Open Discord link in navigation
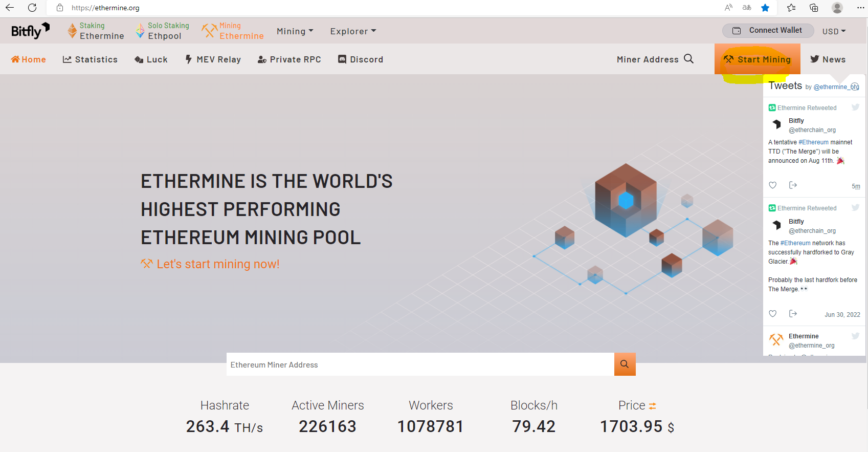 361,59
